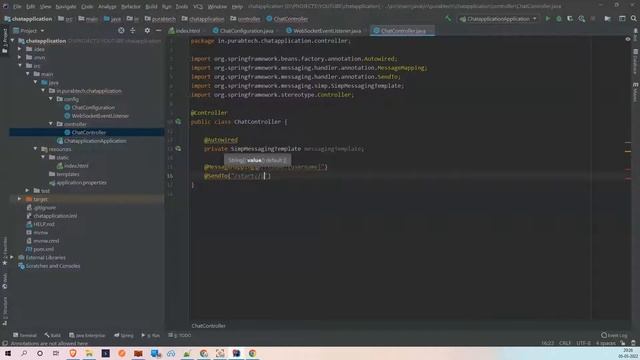The width and height of the screenshot is (640, 360).
Task: Close the ChatController.java tab
Action: 431,31
